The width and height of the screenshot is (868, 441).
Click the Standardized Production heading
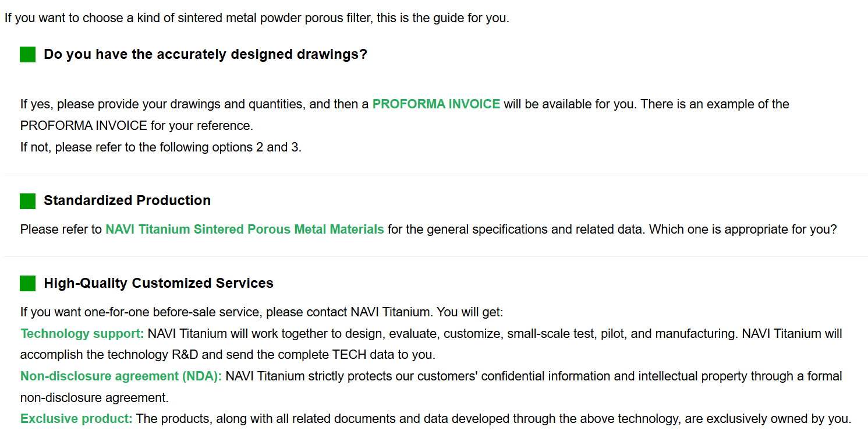pos(127,201)
